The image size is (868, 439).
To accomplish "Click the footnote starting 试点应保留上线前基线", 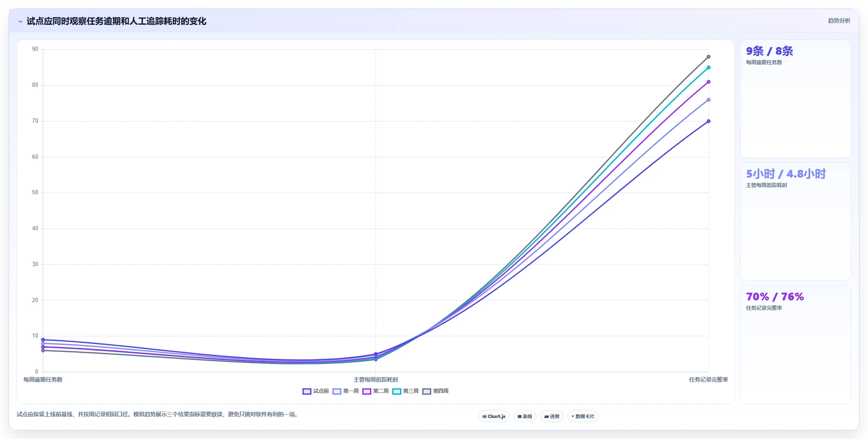I will tap(158, 414).
